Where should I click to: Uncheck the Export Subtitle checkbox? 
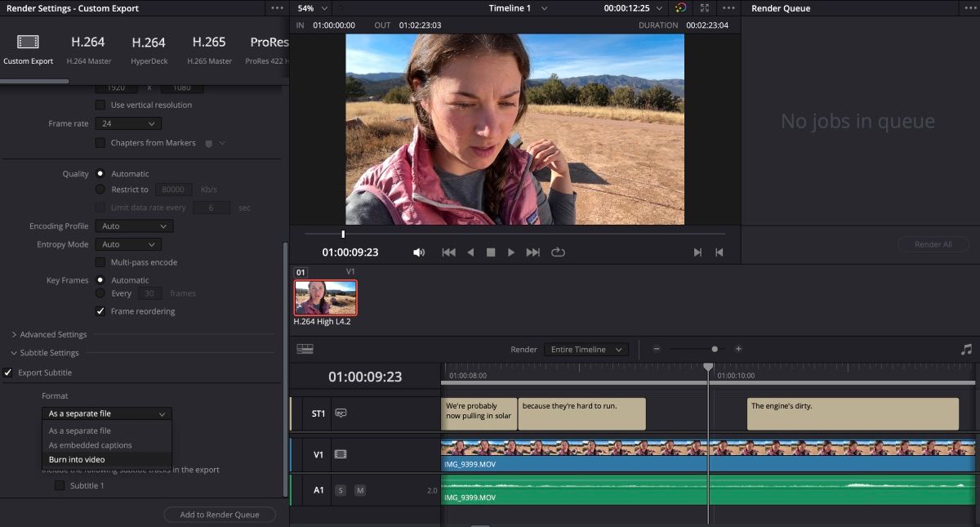point(7,372)
